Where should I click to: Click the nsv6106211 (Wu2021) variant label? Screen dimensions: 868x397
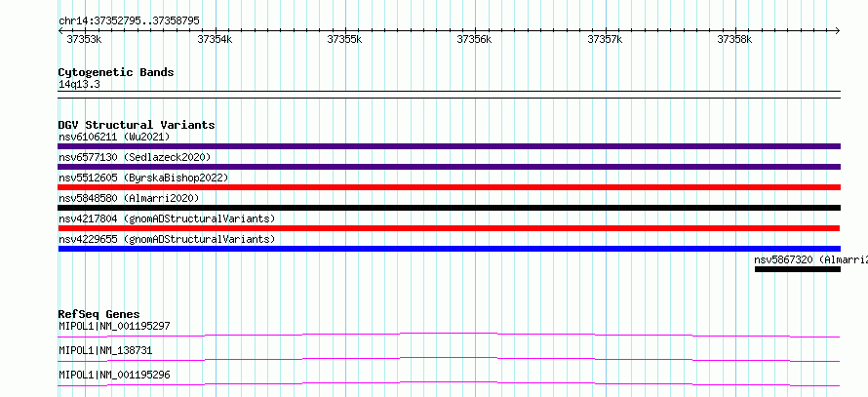[x=114, y=137]
